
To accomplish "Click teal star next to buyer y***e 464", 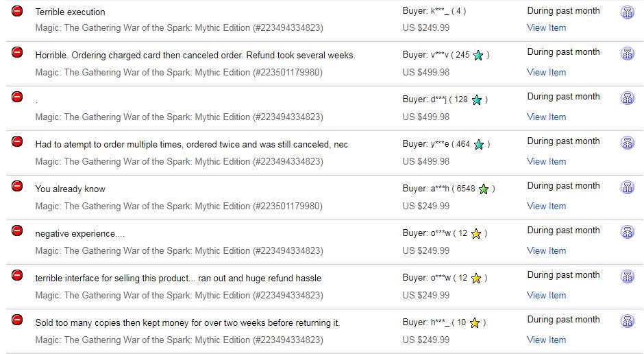I will point(479,144).
